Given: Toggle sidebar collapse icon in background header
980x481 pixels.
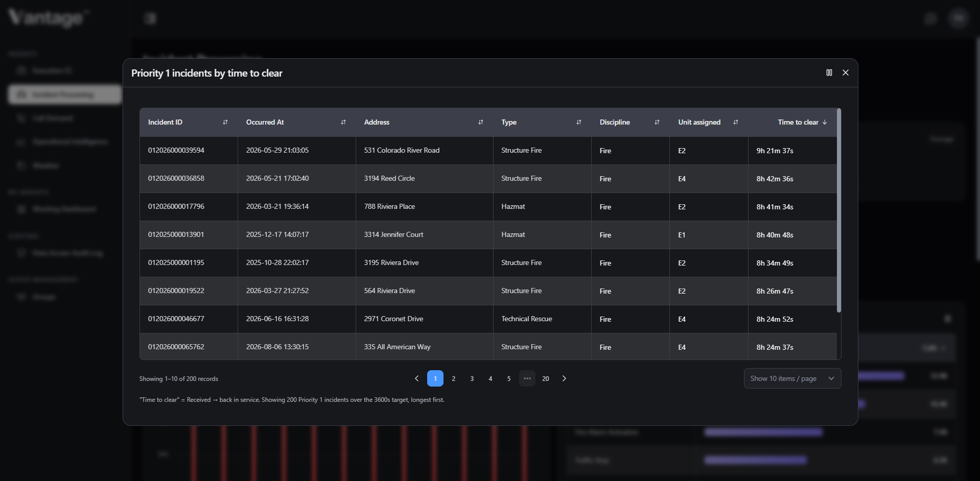Looking at the screenshot, I should (x=150, y=19).
